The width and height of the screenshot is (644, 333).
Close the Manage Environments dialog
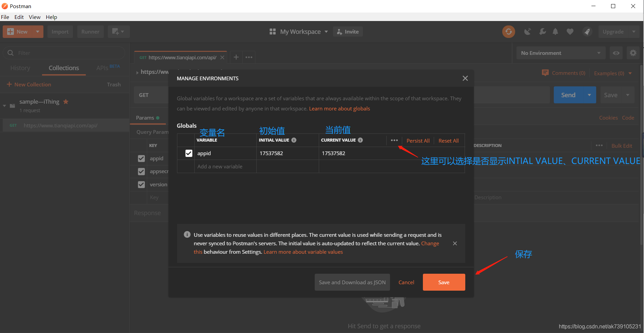pos(465,78)
